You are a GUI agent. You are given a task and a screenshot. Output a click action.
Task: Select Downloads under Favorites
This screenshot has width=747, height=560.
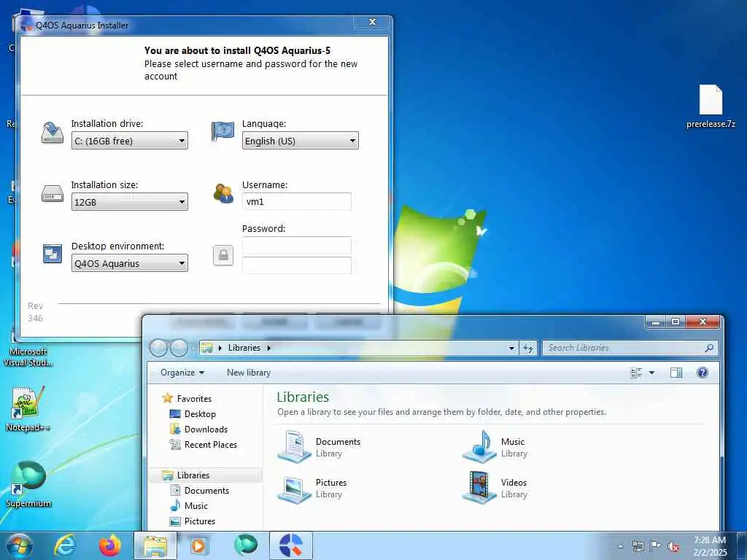click(206, 429)
